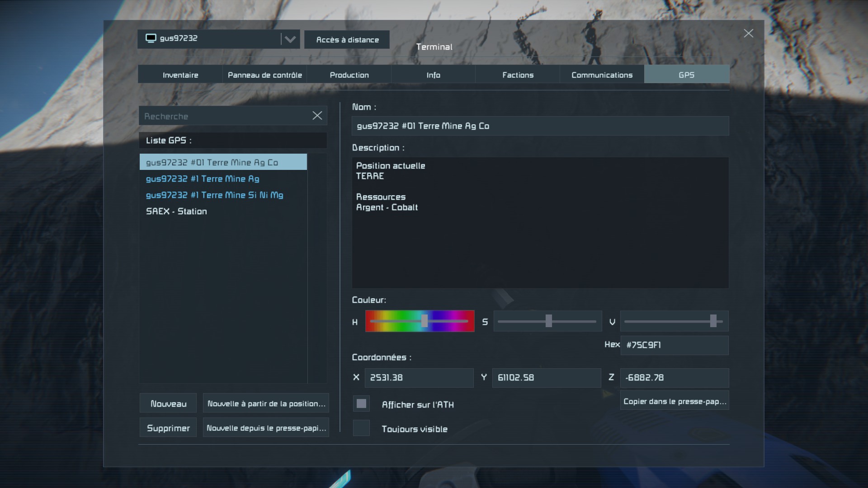This screenshot has width=868, height=488.
Task: Click the value V slider handle
Action: click(713, 321)
